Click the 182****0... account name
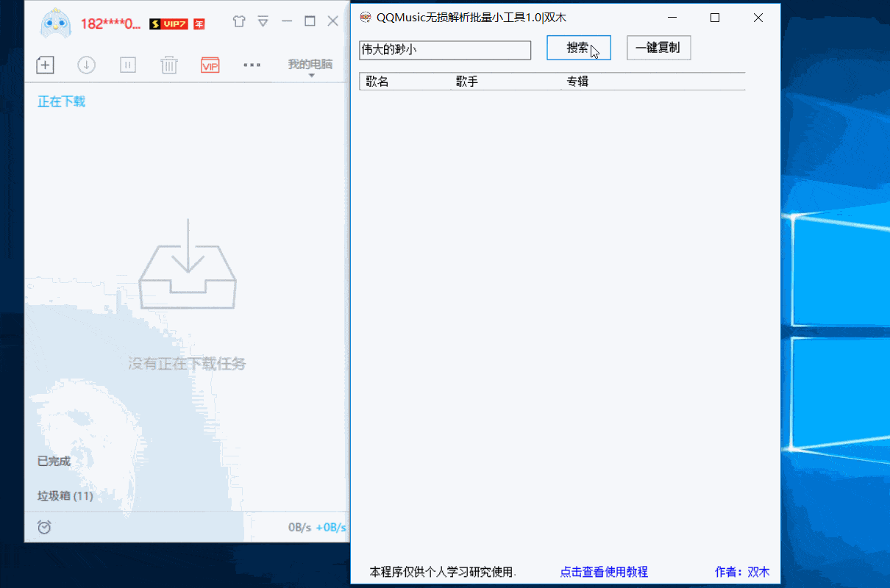Image resolution: width=890 pixels, height=588 pixels. coord(110,24)
